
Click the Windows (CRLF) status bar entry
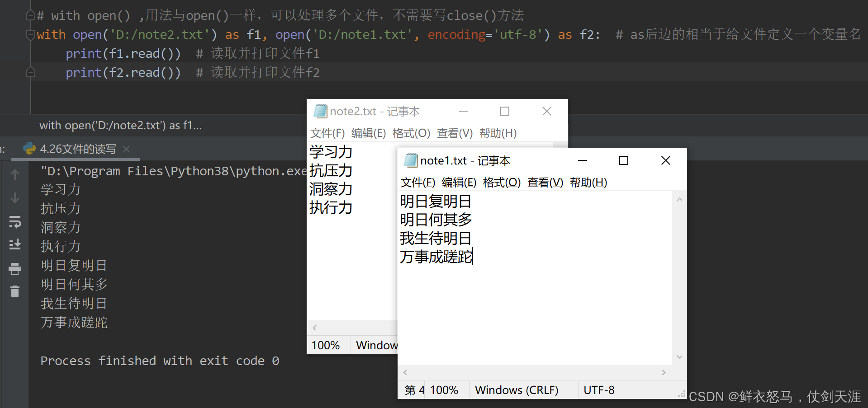[517, 390]
